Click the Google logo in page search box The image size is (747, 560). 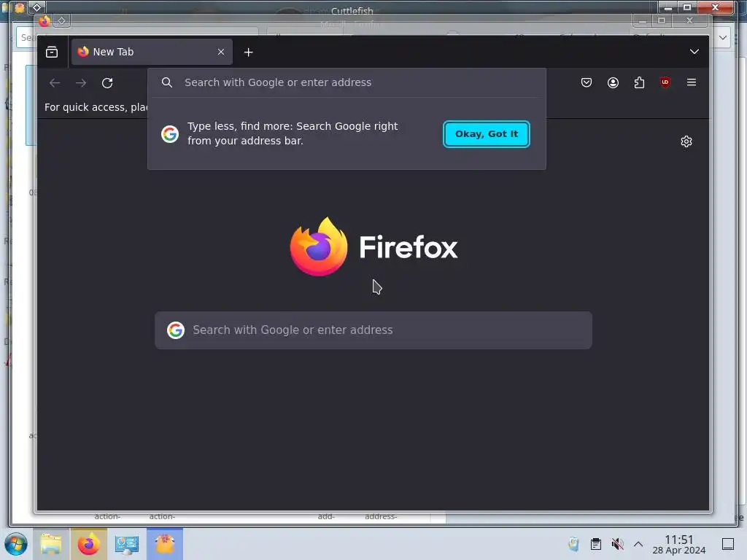click(176, 330)
